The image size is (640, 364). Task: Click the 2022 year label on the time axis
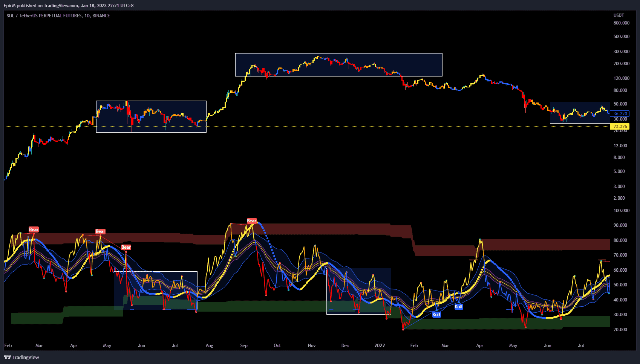pos(380,346)
